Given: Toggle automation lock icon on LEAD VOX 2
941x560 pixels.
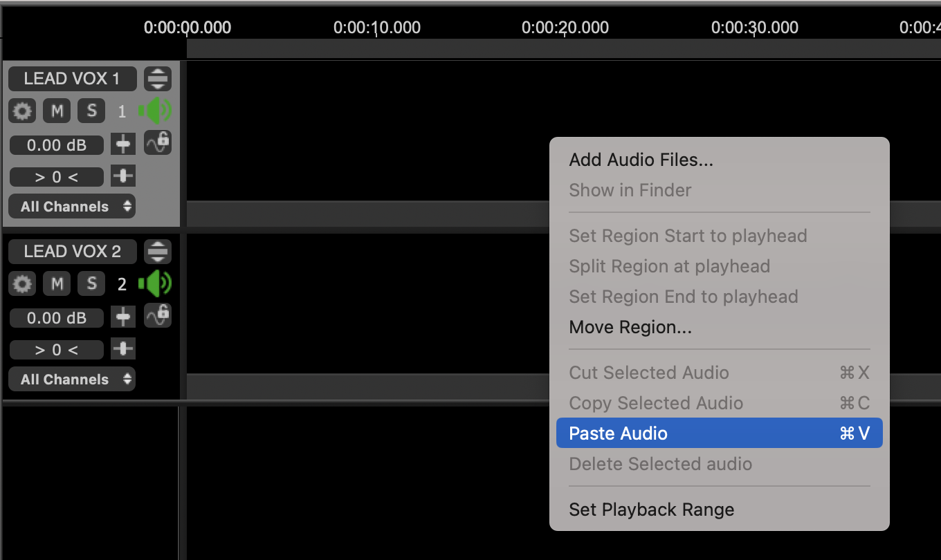Looking at the screenshot, I should (x=158, y=315).
